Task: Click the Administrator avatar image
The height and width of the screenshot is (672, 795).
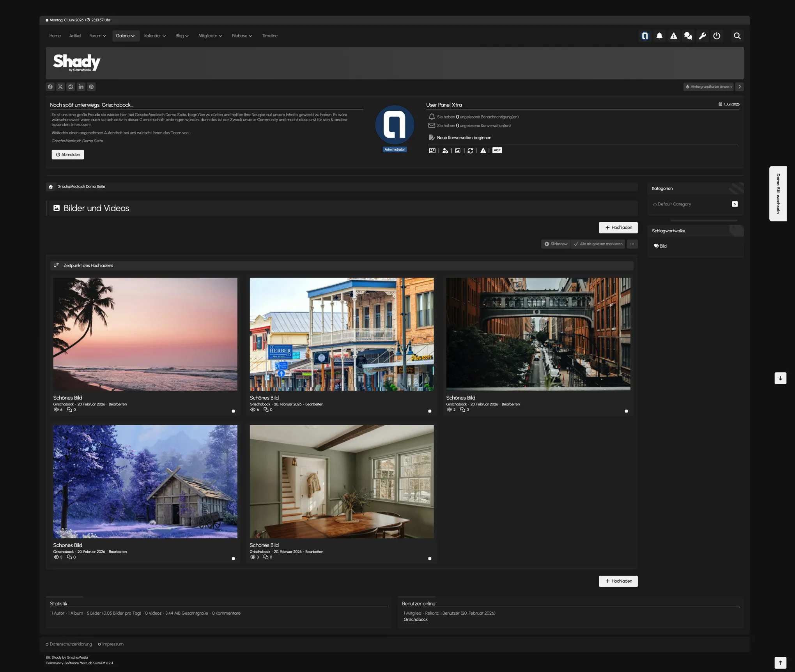Action: point(395,125)
